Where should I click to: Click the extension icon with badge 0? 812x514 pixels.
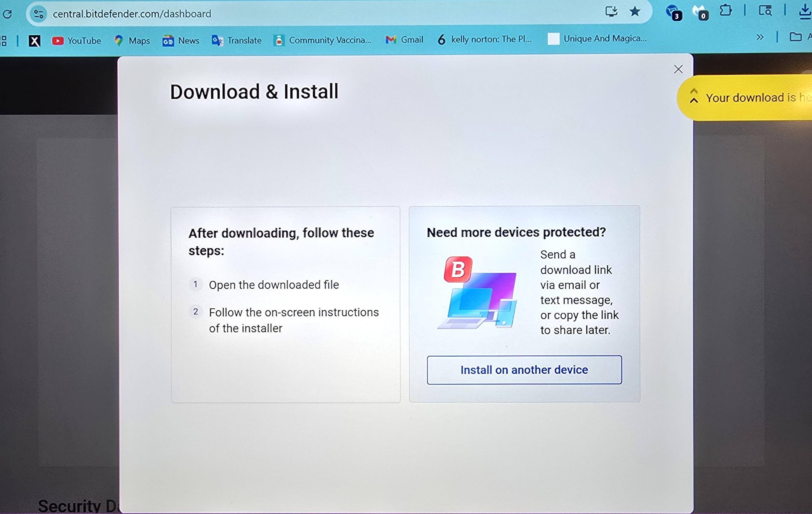click(x=700, y=13)
